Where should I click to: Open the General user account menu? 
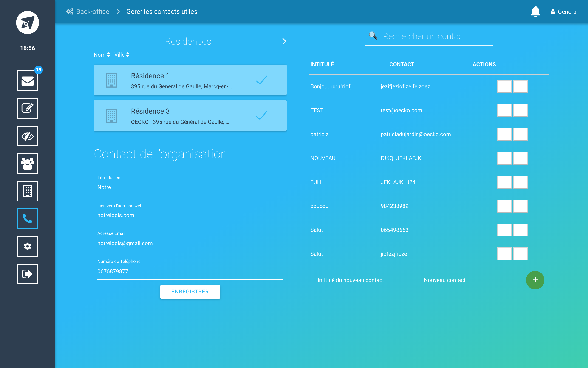tap(564, 12)
